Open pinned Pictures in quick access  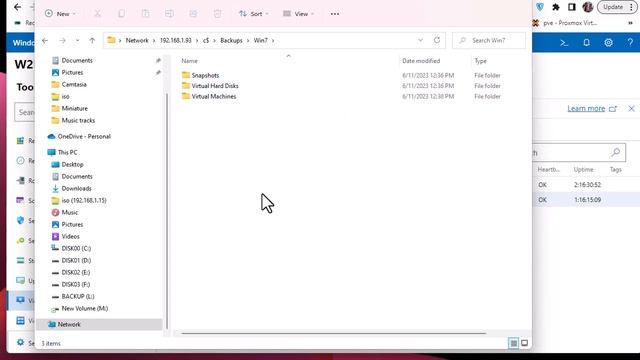tap(72, 72)
